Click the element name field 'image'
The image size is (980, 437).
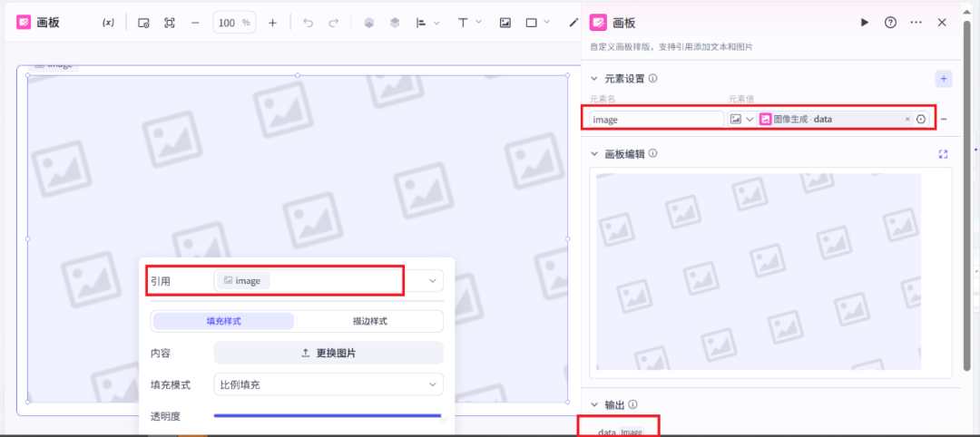tap(656, 120)
